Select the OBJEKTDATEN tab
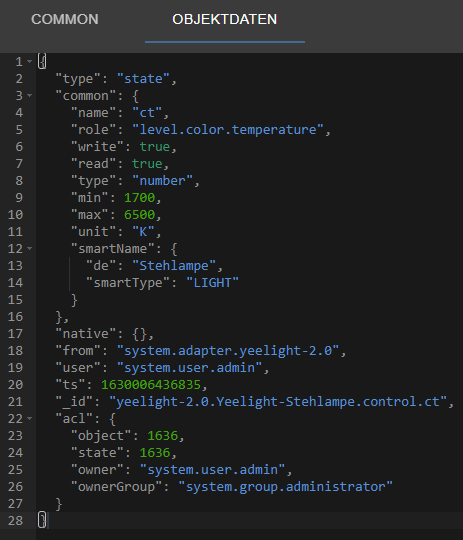Viewport: 463px width, 540px height. click(x=225, y=19)
